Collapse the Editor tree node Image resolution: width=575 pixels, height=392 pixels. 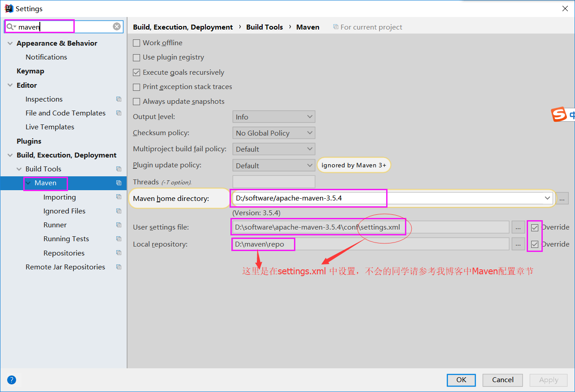pos(10,85)
